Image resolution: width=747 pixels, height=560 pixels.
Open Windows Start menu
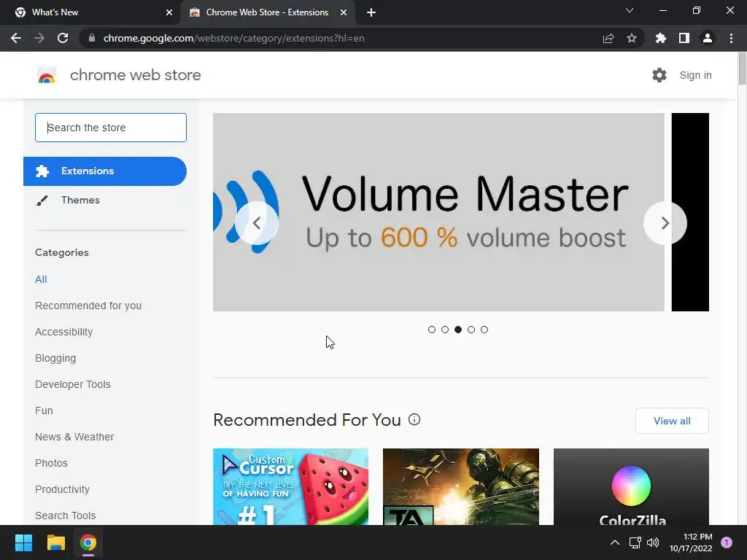pos(23,542)
